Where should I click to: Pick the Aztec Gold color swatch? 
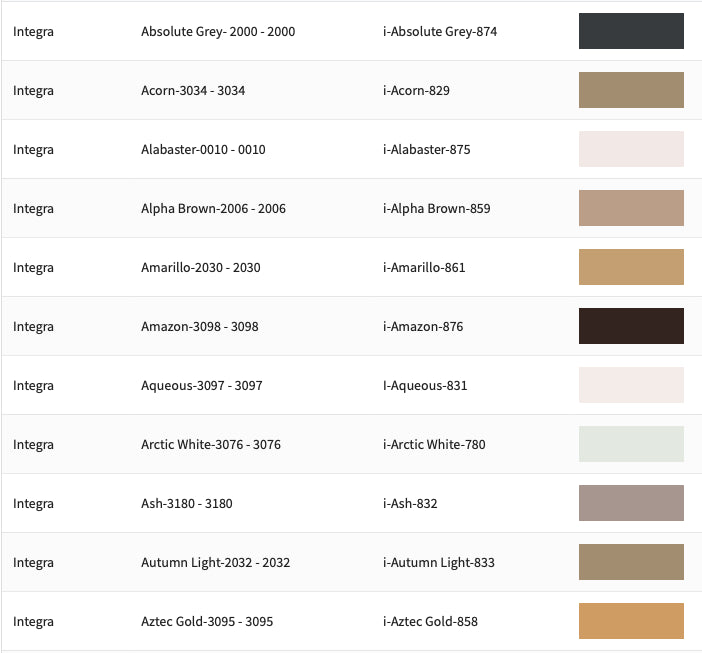(631, 621)
